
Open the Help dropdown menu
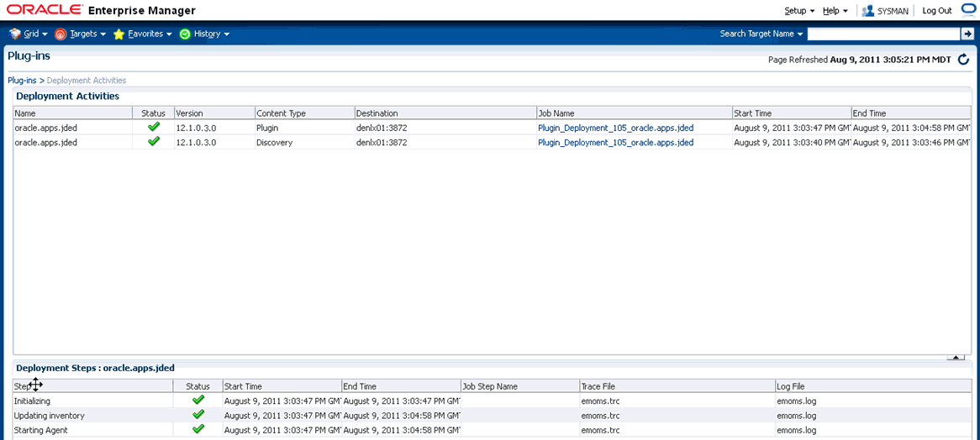[835, 11]
